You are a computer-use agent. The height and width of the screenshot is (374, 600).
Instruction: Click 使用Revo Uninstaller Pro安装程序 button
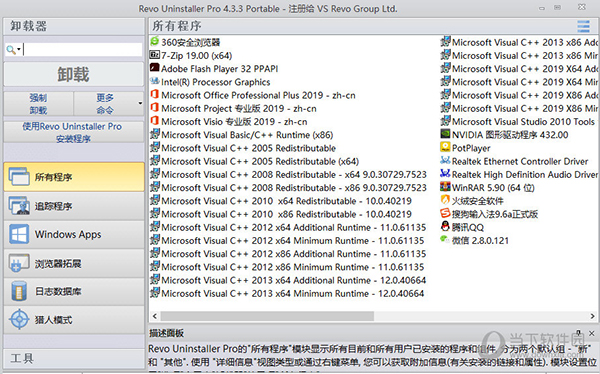point(74,132)
